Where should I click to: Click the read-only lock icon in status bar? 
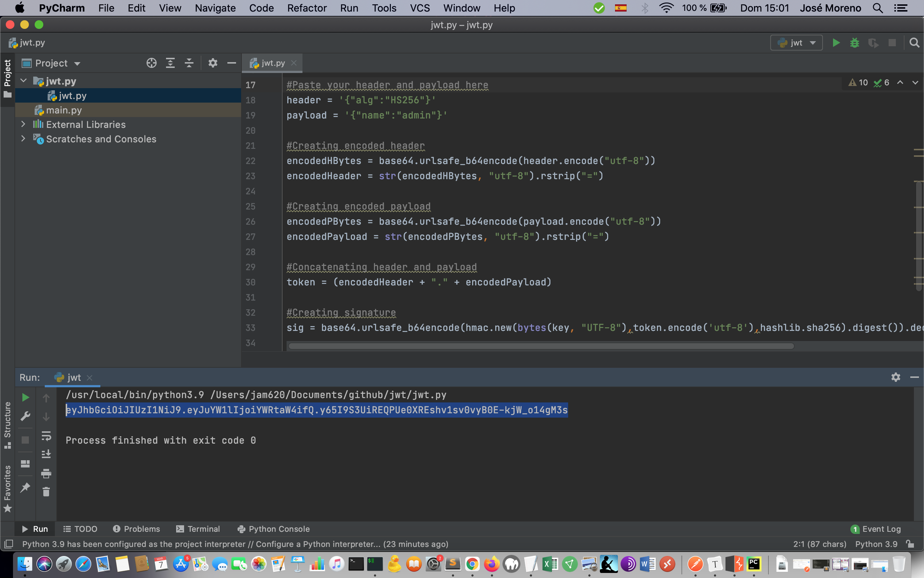pos(910,544)
